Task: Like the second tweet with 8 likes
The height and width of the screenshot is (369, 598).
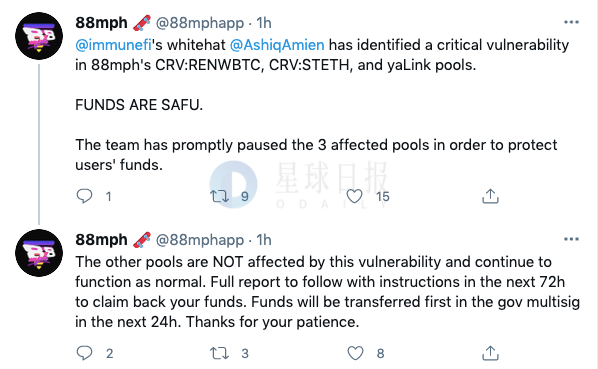Action: [x=355, y=353]
